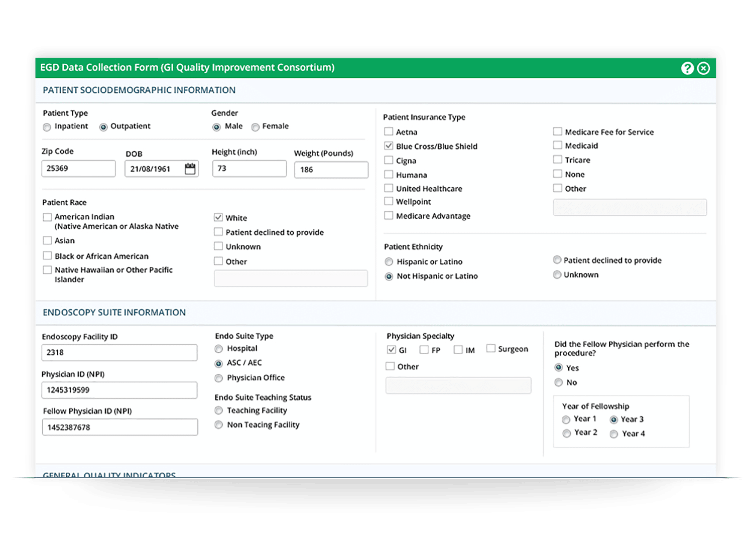753x560 pixels.
Task: Select Not Hispanic or Latino ethnicity
Action: click(x=389, y=276)
